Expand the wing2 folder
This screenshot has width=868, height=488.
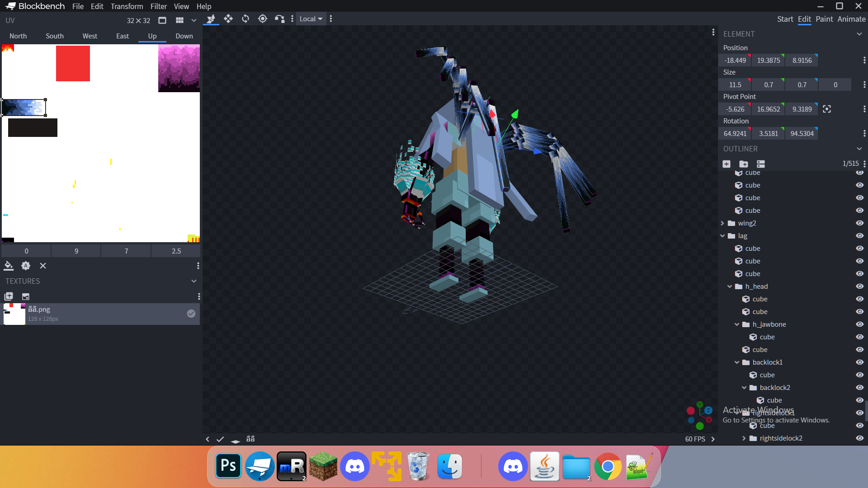(x=722, y=223)
